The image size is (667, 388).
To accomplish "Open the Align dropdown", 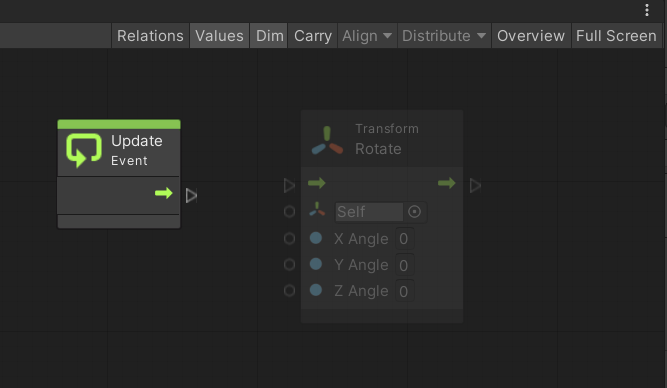I will click(x=367, y=36).
